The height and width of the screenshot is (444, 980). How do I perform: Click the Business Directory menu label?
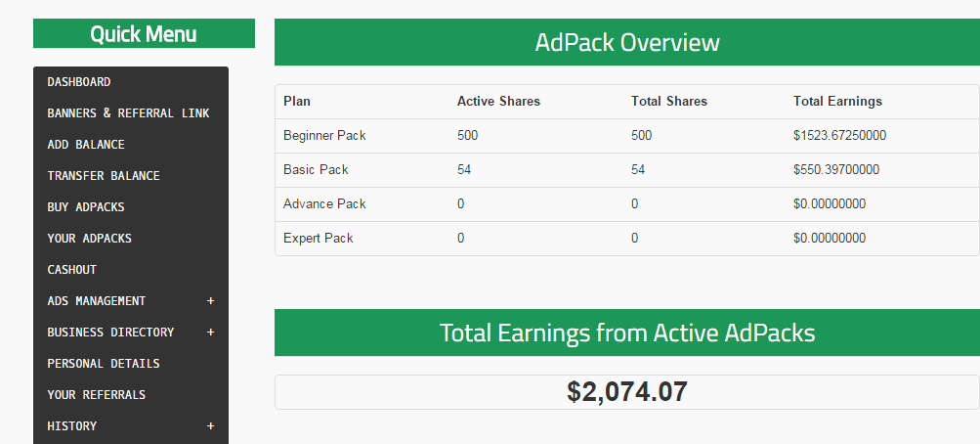coord(110,333)
